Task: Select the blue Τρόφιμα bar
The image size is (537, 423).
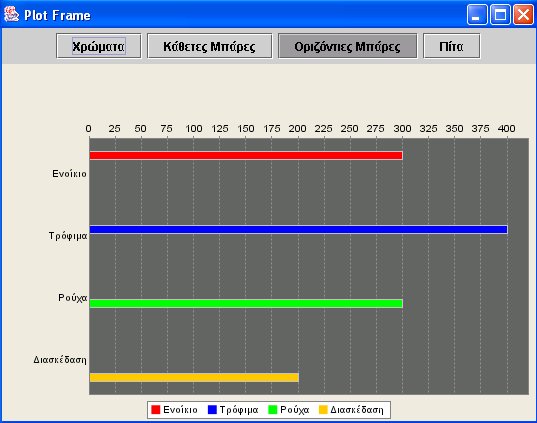Action: pyautogui.click(x=298, y=229)
